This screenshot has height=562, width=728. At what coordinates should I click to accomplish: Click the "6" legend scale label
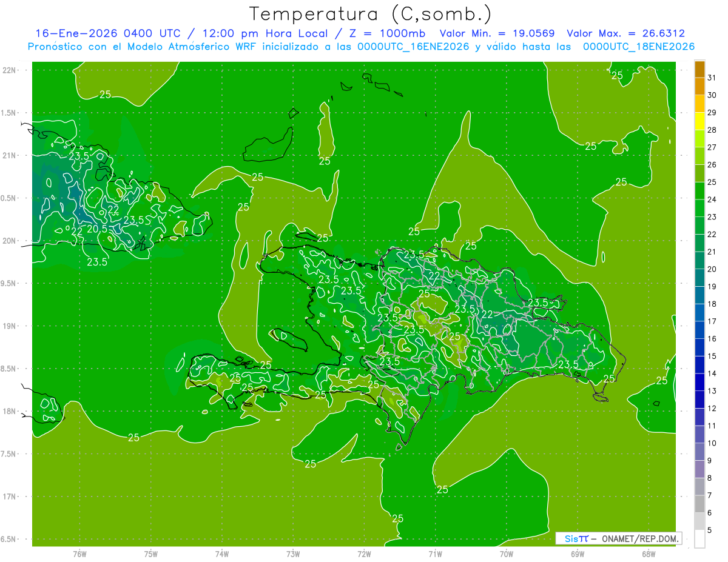tap(710, 513)
